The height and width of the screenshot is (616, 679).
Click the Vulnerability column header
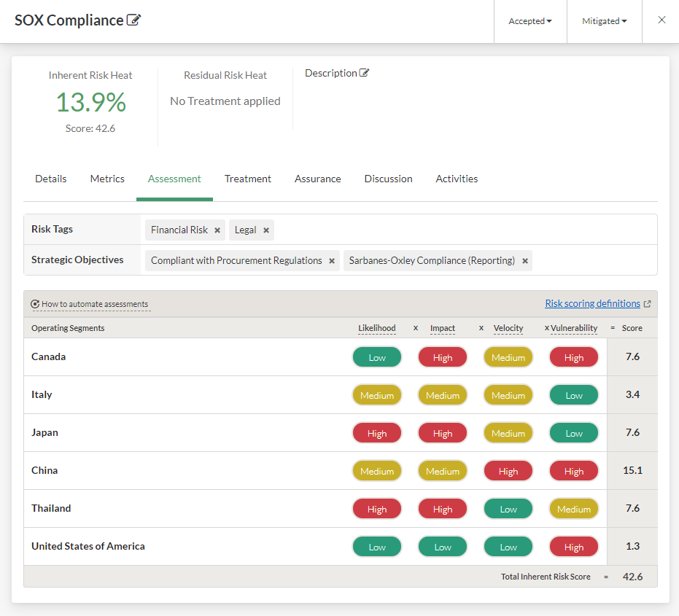pos(574,328)
